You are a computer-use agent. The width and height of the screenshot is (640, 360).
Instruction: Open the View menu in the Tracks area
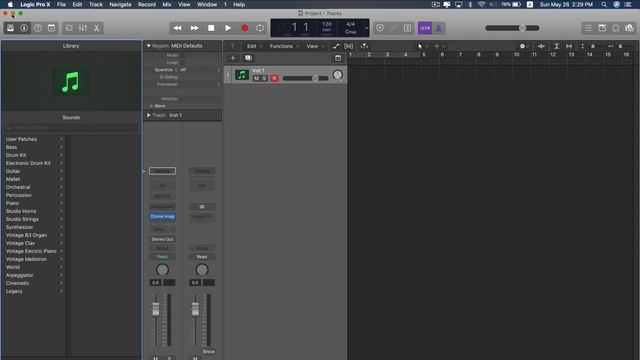pyautogui.click(x=315, y=46)
